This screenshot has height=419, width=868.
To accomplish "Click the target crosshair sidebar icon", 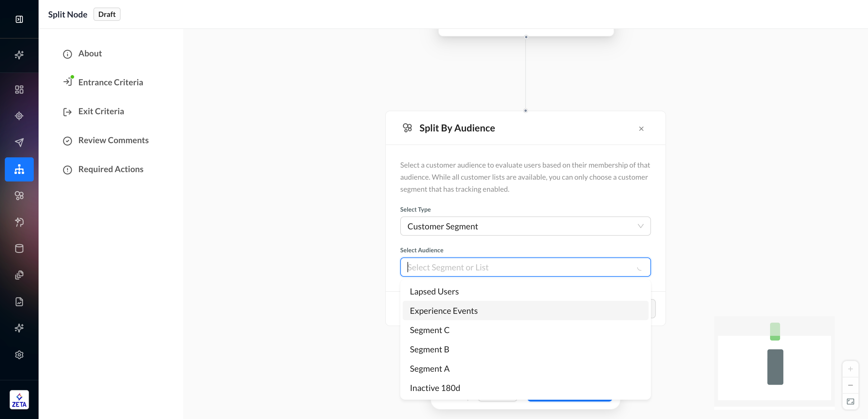I will click(x=19, y=116).
